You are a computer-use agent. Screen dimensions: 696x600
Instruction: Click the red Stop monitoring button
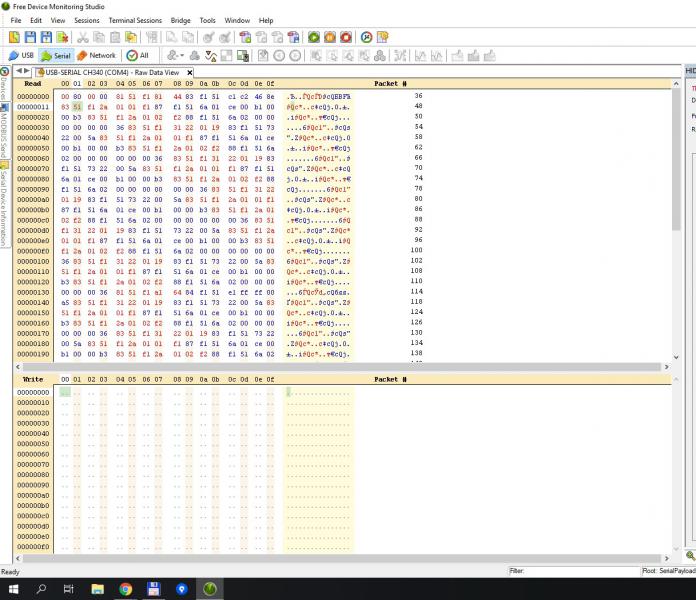[345, 37]
